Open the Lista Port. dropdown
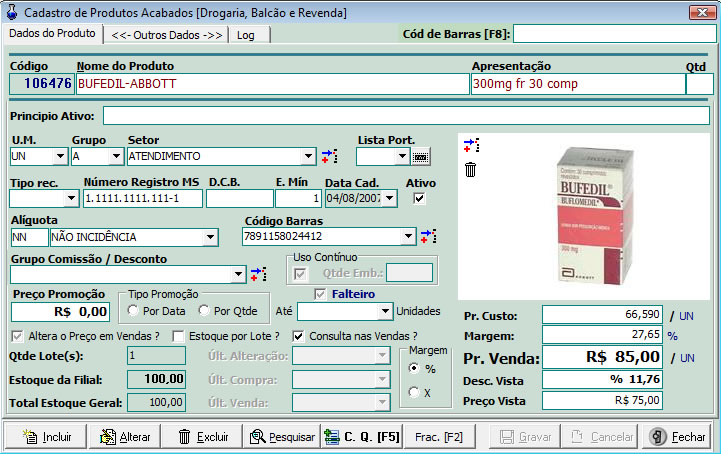The height and width of the screenshot is (454, 721). [x=402, y=156]
